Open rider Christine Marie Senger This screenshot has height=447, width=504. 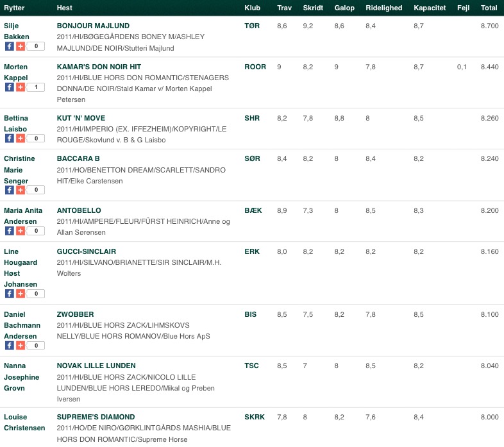point(19,170)
